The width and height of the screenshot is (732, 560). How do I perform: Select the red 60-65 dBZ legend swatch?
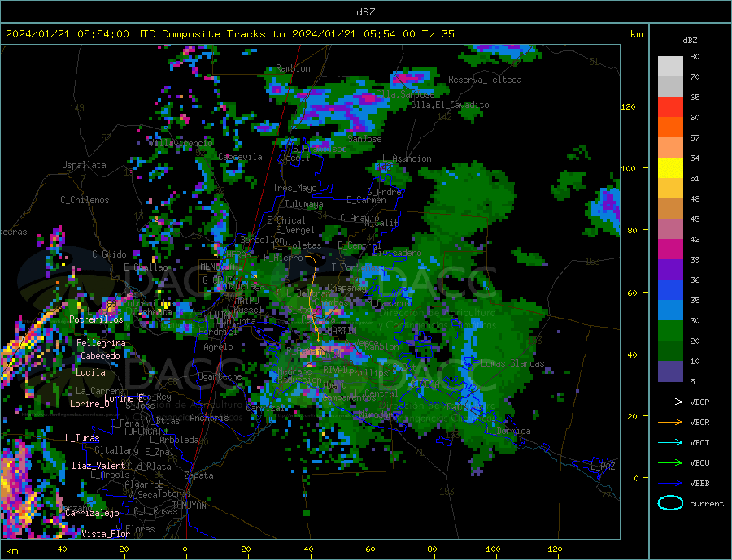[x=670, y=107]
